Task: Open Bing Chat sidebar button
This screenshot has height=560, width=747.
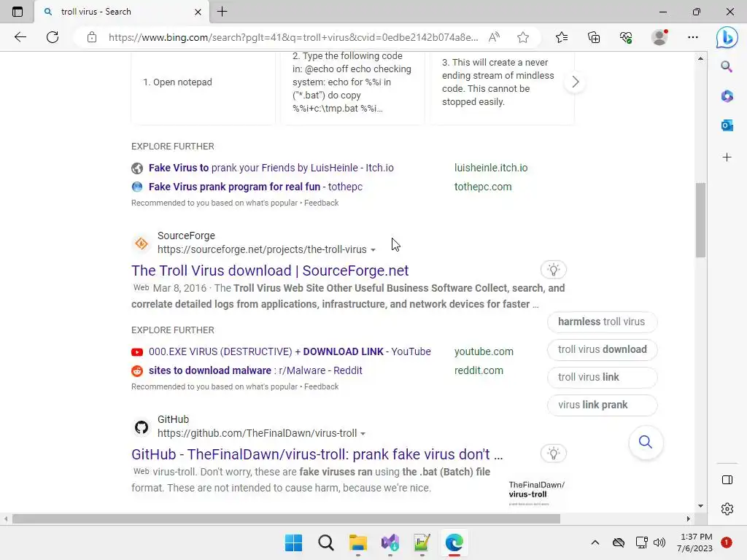Action: (x=727, y=37)
